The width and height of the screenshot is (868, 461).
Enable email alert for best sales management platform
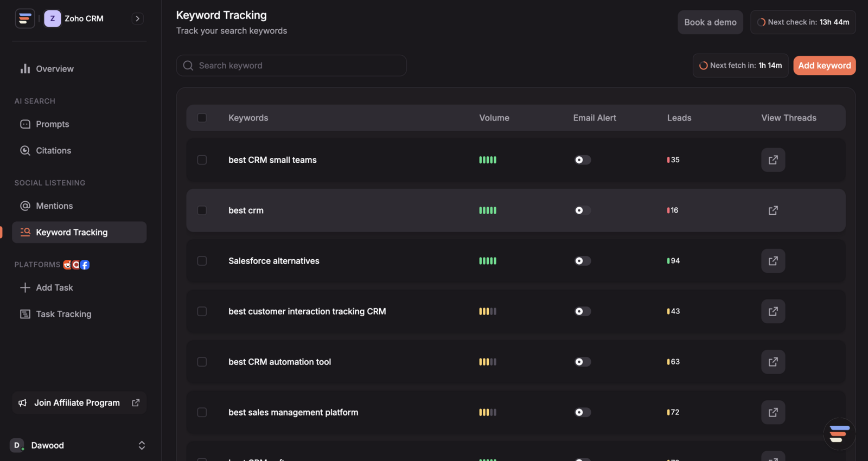[583, 412]
